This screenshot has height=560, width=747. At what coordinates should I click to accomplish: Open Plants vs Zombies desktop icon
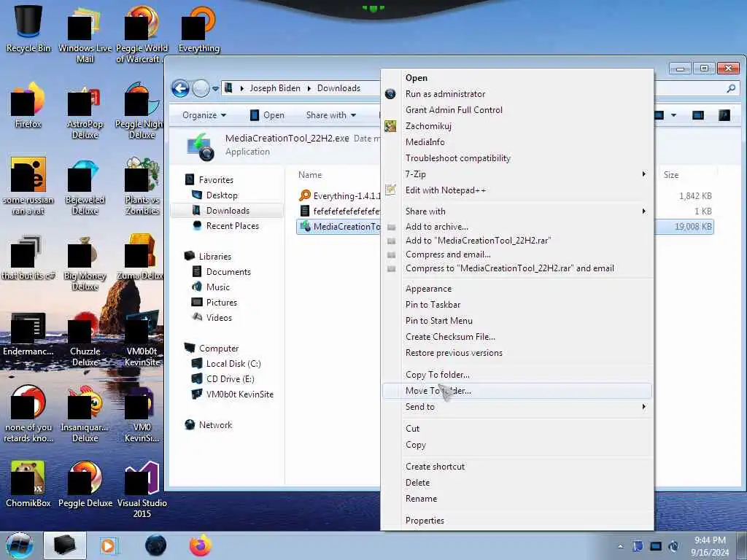coord(142,187)
